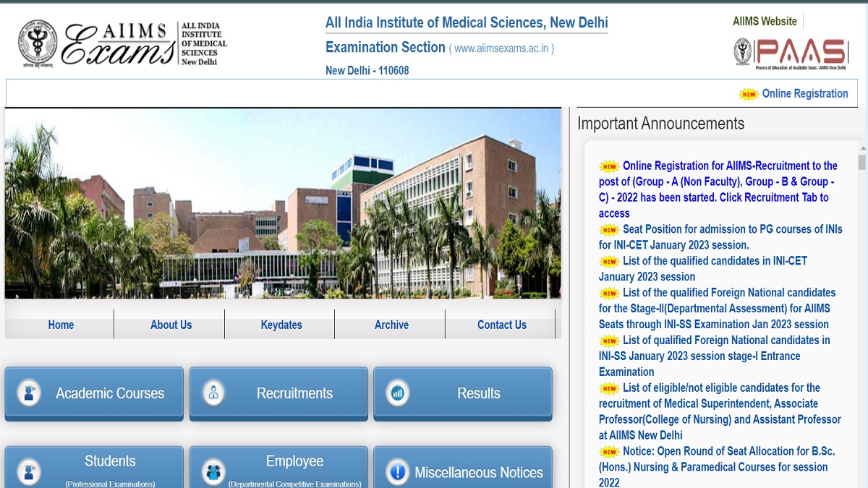Viewport: 868px width, 488px height.
Task: Open the Miscellaneous Notices button
Action: tap(463, 468)
